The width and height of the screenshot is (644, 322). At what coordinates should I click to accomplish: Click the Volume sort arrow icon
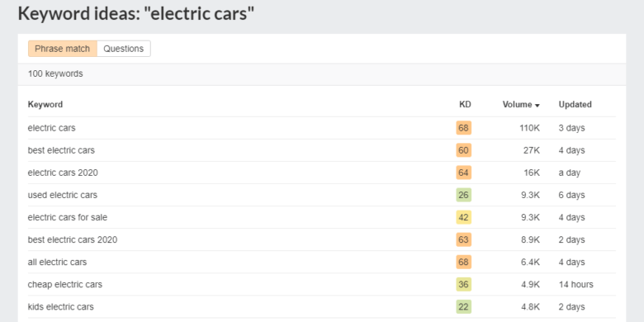click(537, 105)
